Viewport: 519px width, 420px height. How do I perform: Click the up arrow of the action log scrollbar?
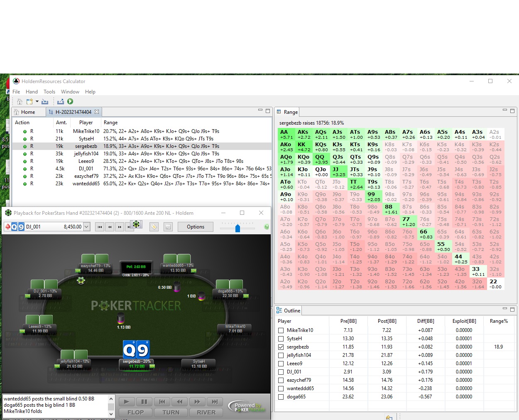click(x=111, y=398)
